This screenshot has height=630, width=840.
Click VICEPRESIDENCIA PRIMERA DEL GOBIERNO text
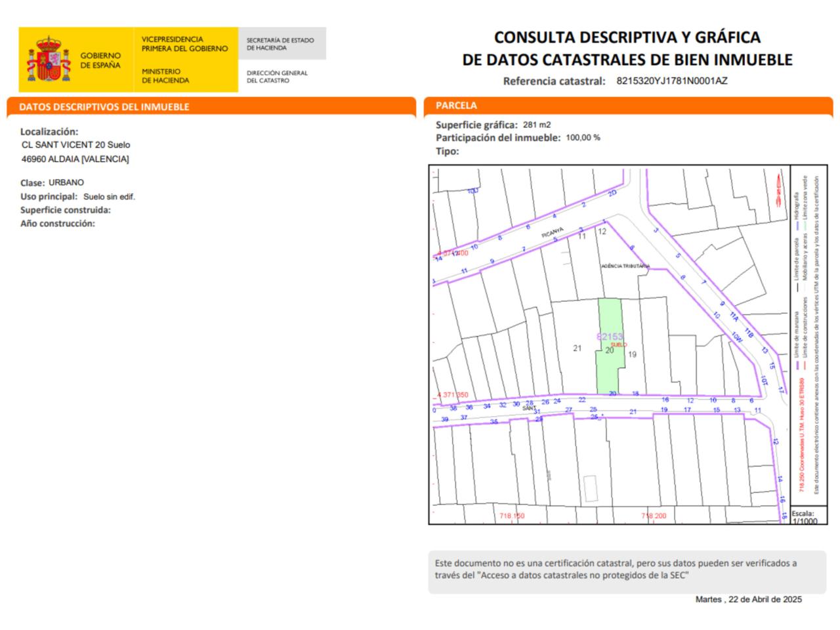click(x=184, y=44)
